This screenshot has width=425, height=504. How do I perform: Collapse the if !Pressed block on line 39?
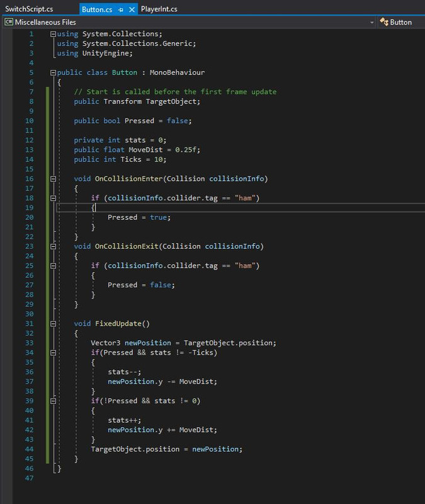[54, 401]
